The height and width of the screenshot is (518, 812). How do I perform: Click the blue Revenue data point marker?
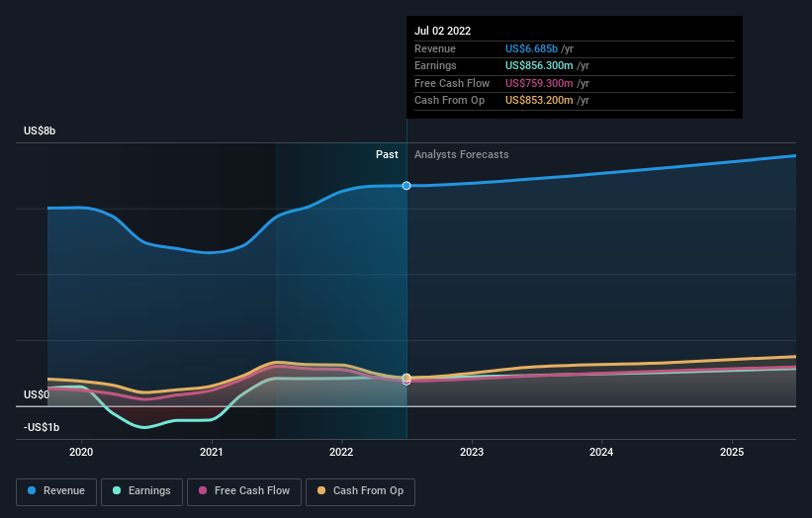[x=406, y=186]
